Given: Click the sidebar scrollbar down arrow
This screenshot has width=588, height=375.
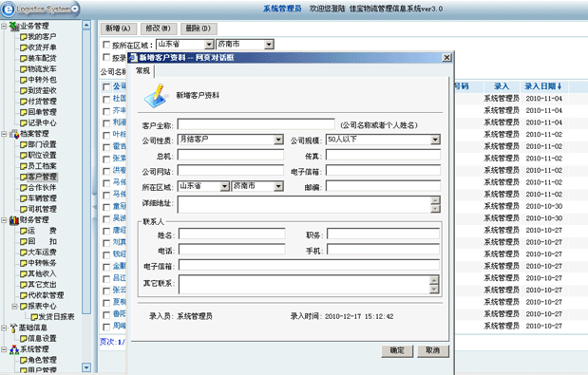Looking at the screenshot, I should click(x=86, y=367).
